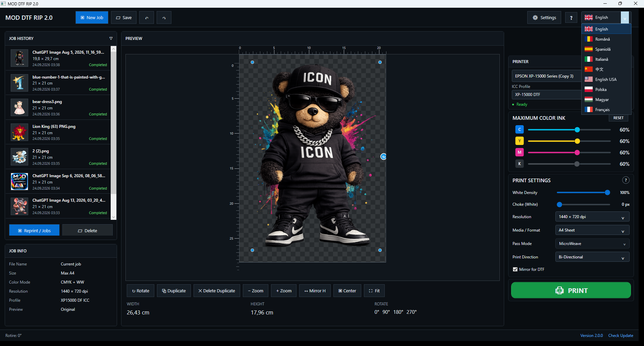The image size is (644, 346).
Task: Collapse the language dropdown arrow
Action: click(625, 18)
